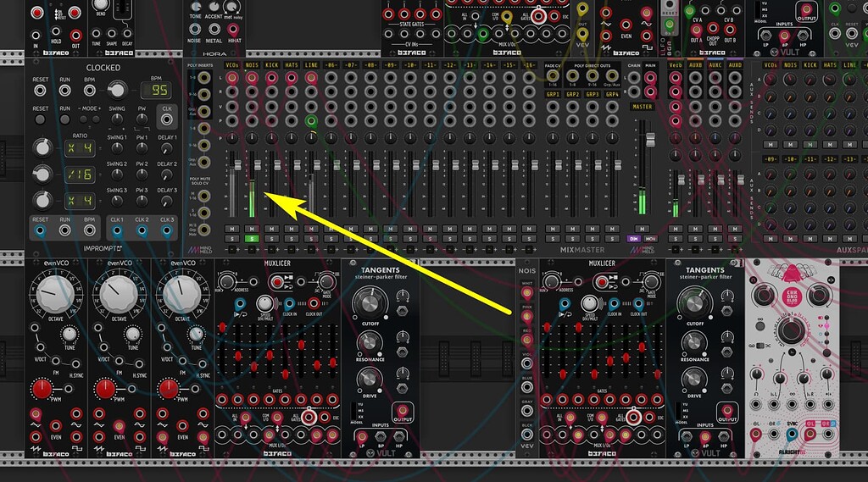Click the BPM display showing 95
The width and height of the screenshot is (868, 482).
159,90
